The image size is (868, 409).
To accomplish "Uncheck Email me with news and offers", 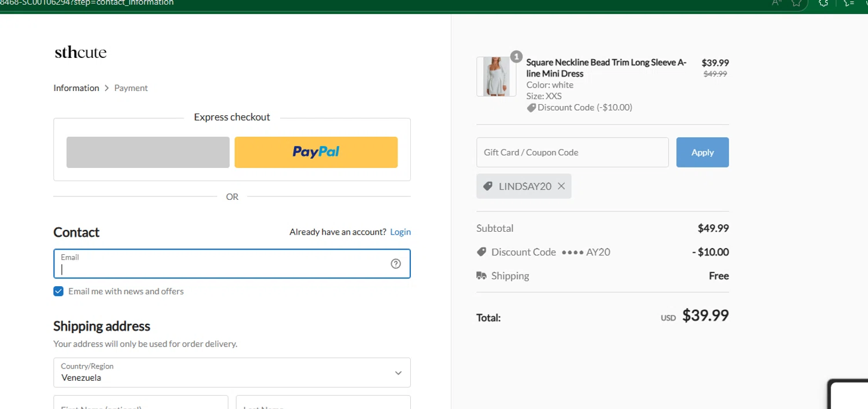I will tap(58, 291).
